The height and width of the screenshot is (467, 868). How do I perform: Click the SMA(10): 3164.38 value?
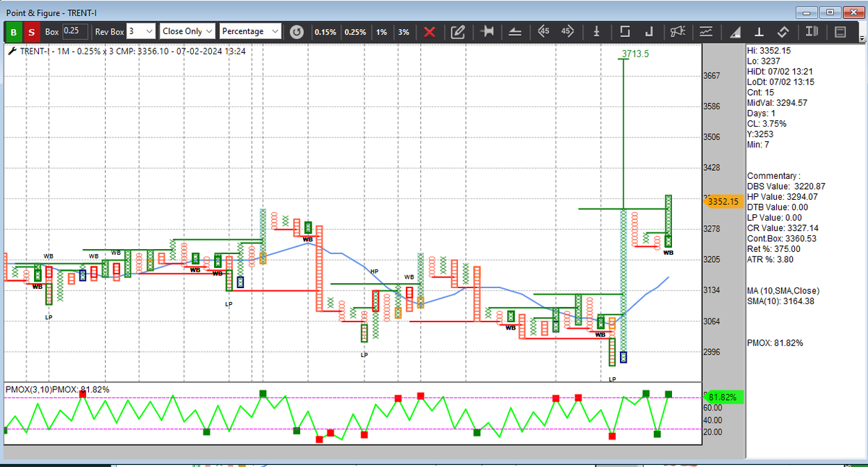pyautogui.click(x=780, y=301)
